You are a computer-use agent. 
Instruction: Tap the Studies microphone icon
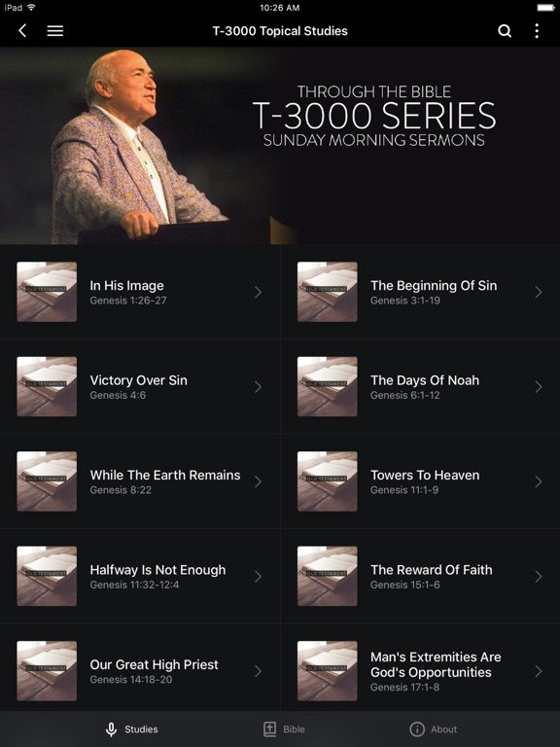pyautogui.click(x=111, y=729)
